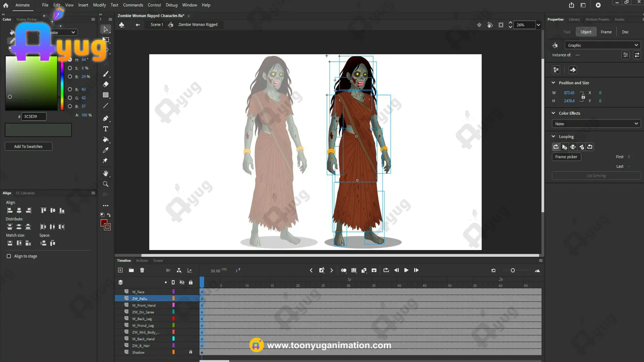Select the Hue radio button
This screenshot has height=362, width=644.
(x=70, y=60)
